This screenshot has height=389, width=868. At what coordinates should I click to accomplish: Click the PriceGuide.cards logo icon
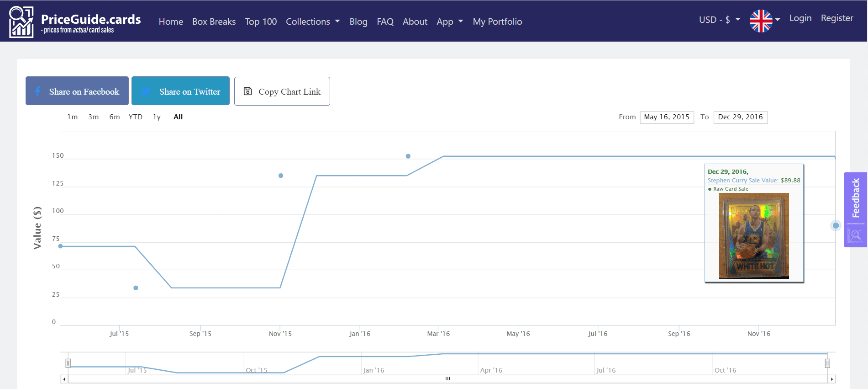pyautogui.click(x=21, y=21)
